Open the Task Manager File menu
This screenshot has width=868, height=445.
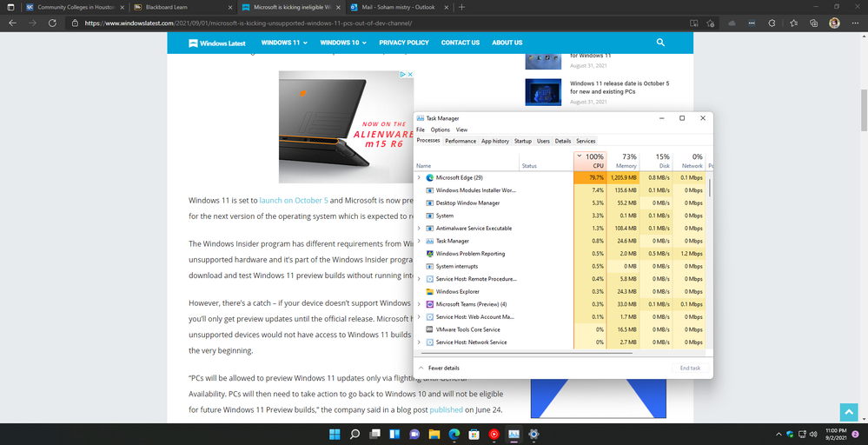421,130
